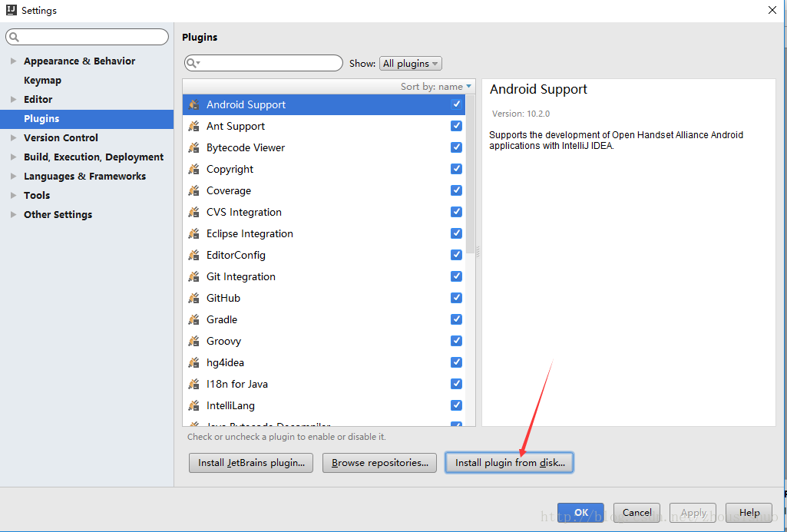Screen dimensions: 787x532
Task: Toggle the CVS Integration checkbox
Action: (x=456, y=212)
